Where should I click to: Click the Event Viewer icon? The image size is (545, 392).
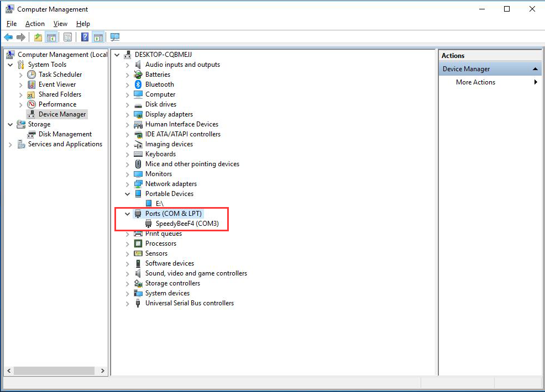32,84
